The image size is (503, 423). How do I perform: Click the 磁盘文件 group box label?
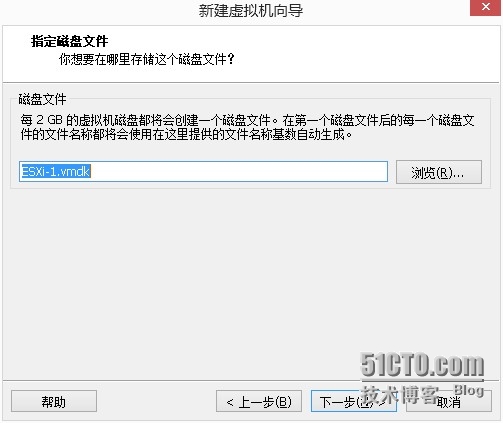42,99
